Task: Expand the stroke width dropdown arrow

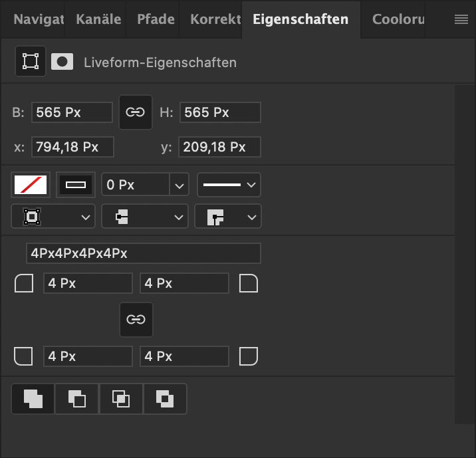Action: (179, 185)
